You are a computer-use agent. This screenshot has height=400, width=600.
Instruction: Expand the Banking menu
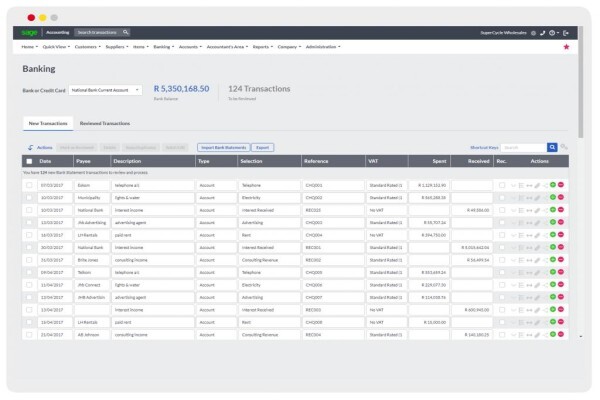point(163,47)
